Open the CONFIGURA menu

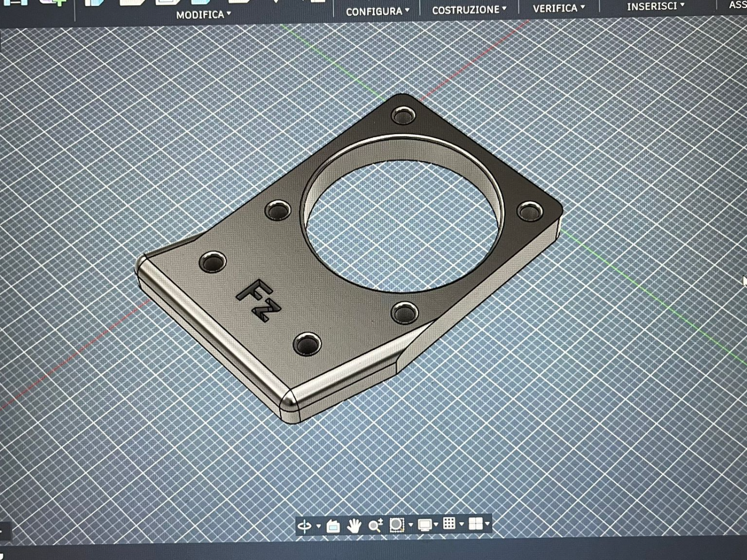point(378,11)
